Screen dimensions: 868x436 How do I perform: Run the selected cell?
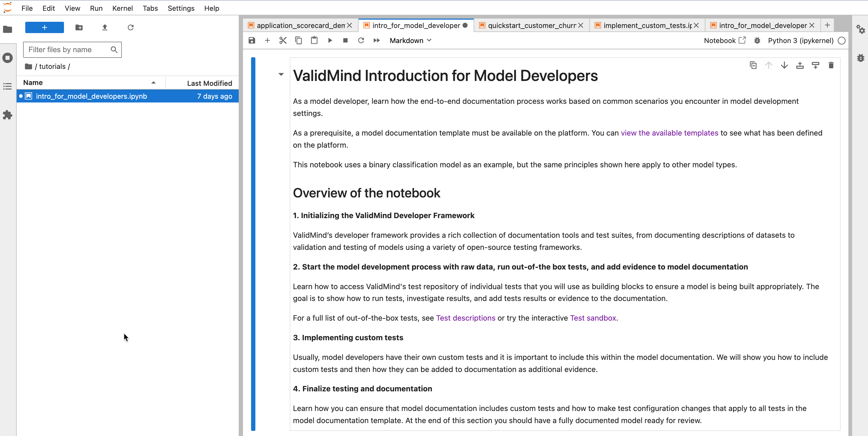330,40
